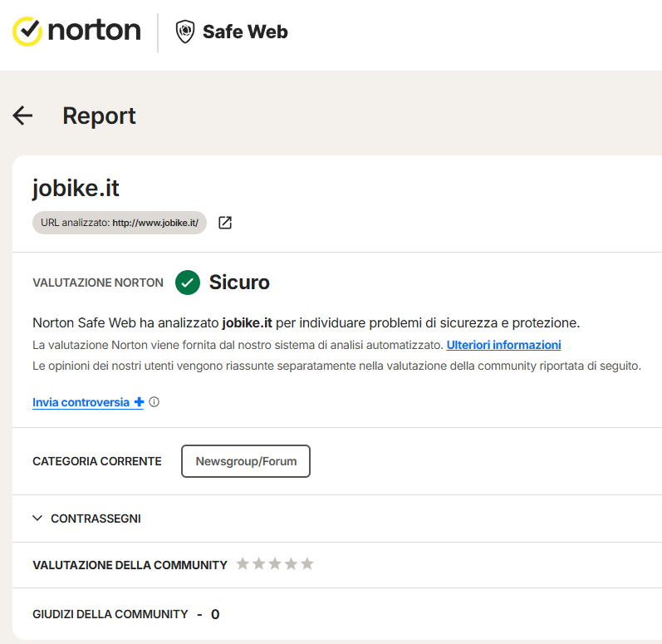Viewport: 662px width, 644px height.
Task: Click the VALUTAZIONE DELLA COMMUNITY label
Action: point(130,565)
